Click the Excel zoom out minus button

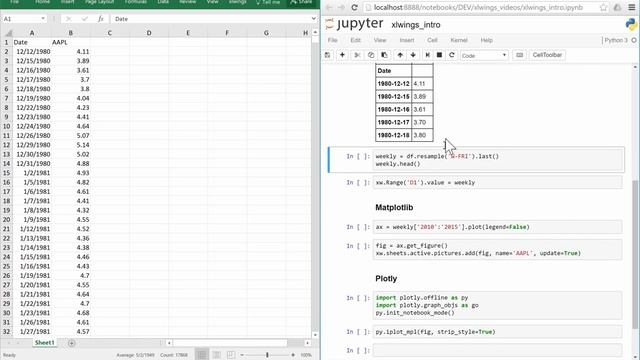click(x=242, y=355)
